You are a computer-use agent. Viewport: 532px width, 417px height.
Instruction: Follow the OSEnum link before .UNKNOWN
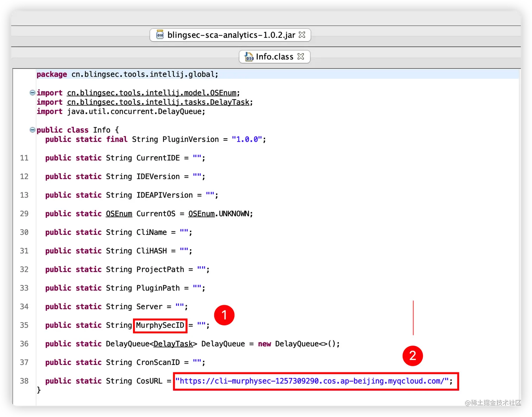coord(201,214)
